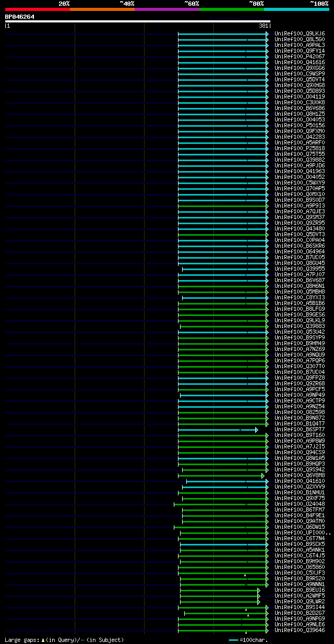
Task: Click the cyan ~100% identity legend segment
Action: pos(296,9)
